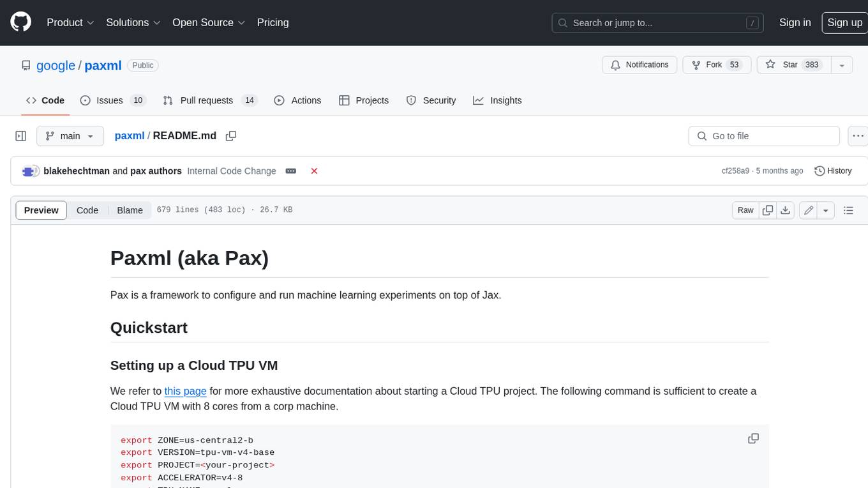Open the file History
This screenshot has height=488, width=868.
[x=833, y=171]
